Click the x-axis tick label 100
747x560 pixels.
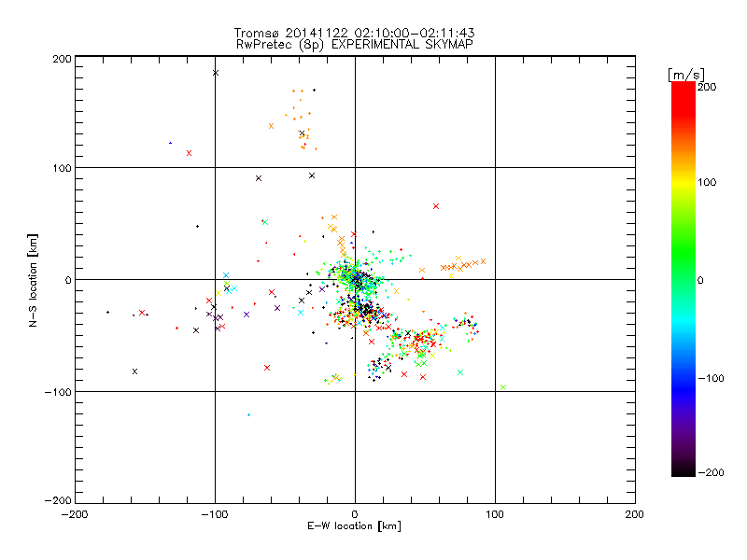(x=495, y=513)
